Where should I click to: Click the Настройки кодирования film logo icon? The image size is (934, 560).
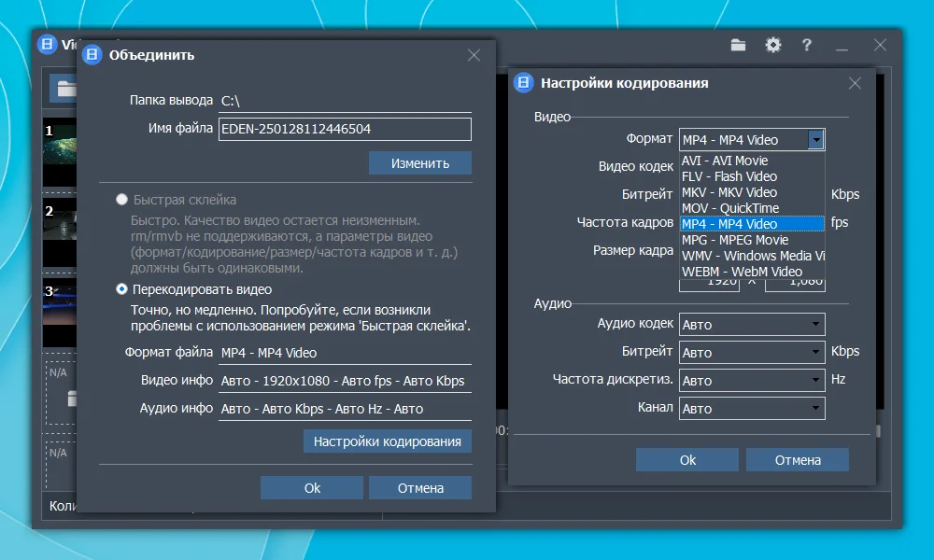524,83
